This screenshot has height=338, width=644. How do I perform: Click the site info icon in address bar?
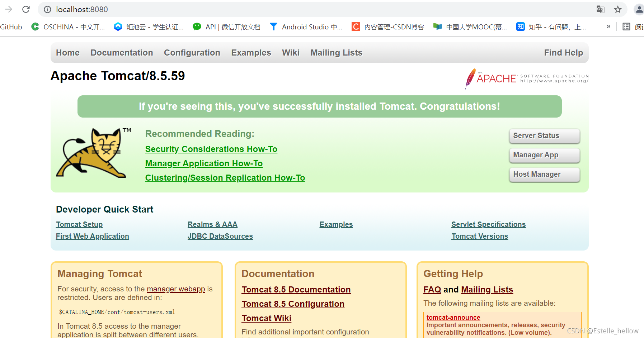pyautogui.click(x=47, y=9)
